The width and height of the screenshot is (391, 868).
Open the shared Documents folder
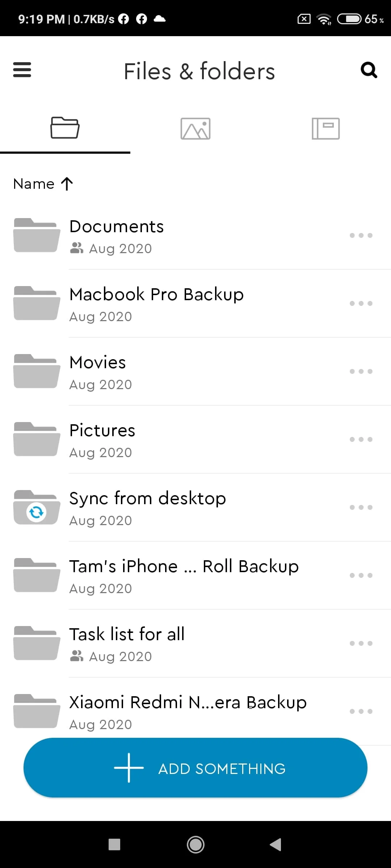195,235
